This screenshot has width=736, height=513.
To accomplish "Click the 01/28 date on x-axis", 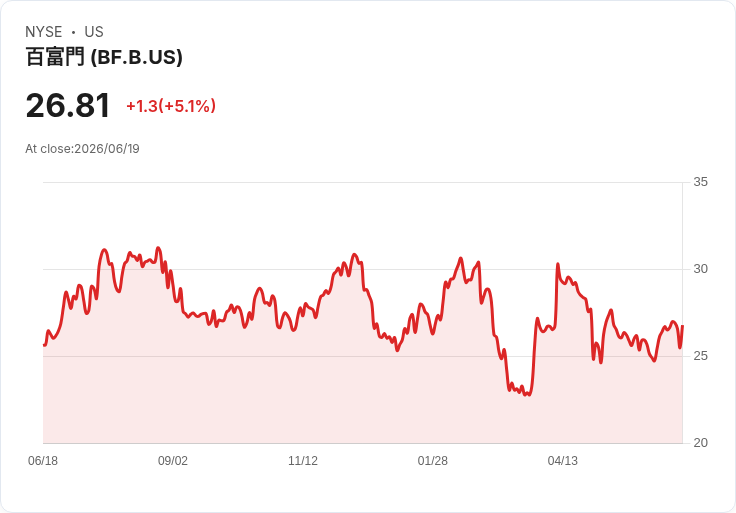I will (x=433, y=461).
